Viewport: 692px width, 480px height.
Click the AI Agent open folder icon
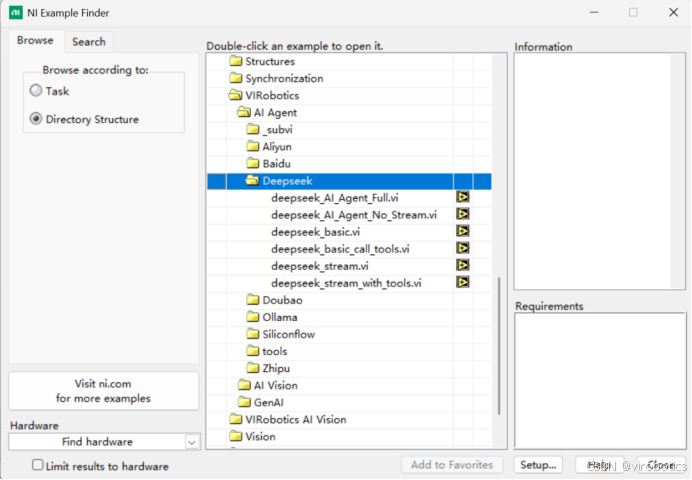coord(244,112)
